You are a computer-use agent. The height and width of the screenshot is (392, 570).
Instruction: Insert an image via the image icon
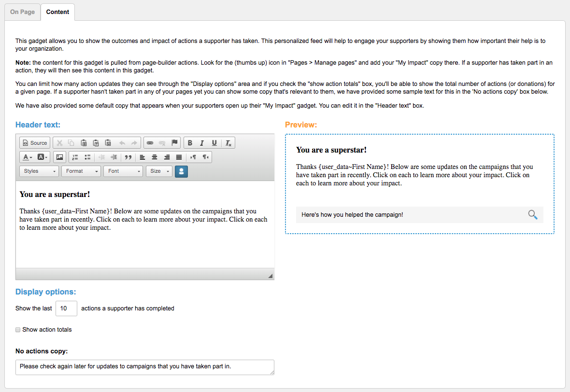(x=59, y=157)
